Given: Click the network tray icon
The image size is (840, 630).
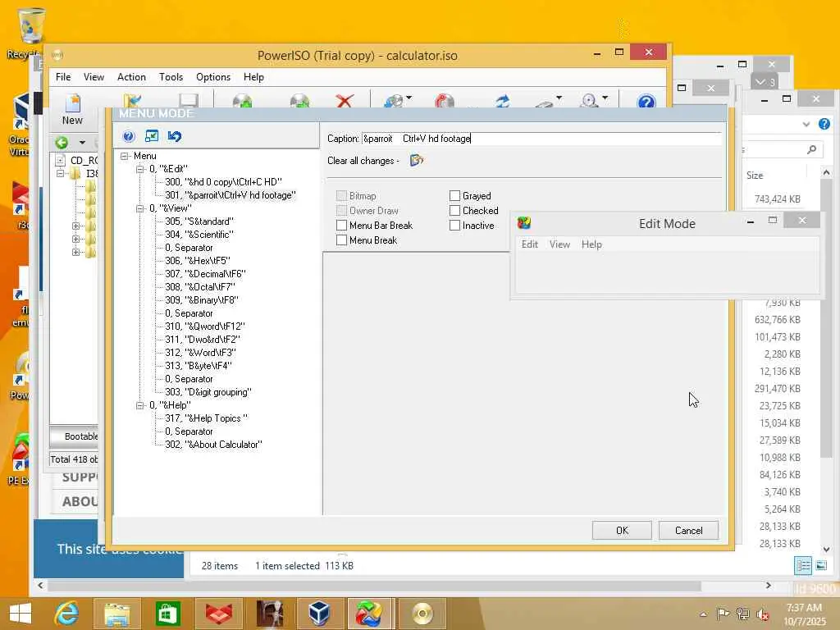Looking at the screenshot, I should 742,614.
